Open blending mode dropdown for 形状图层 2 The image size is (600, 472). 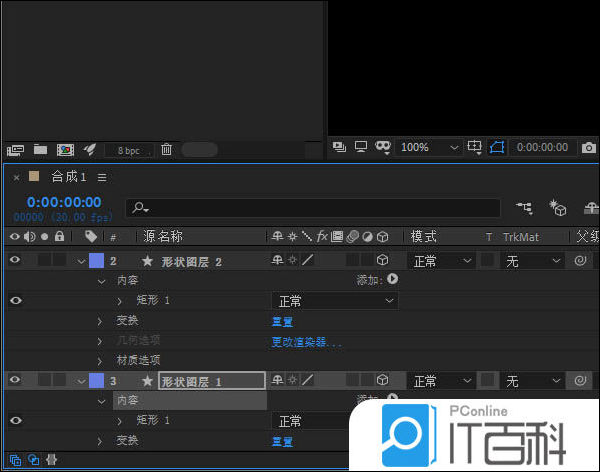click(442, 261)
